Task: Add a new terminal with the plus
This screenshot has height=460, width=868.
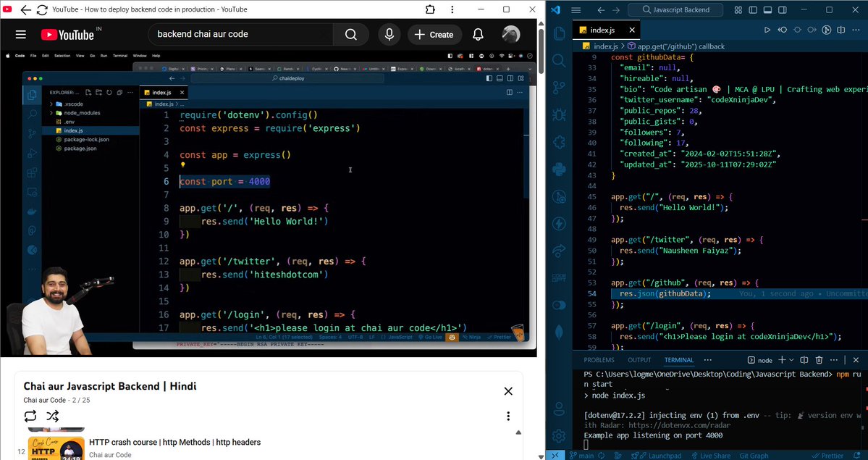Action: pyautogui.click(x=782, y=360)
